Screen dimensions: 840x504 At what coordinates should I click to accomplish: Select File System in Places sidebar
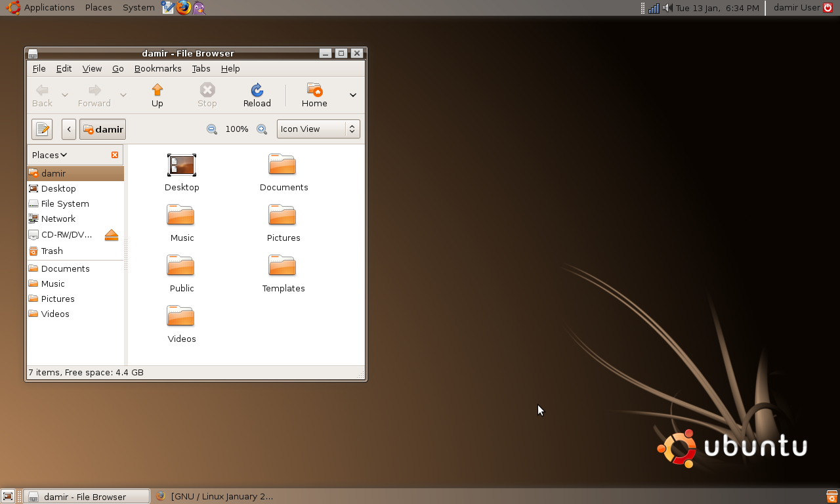75,203
